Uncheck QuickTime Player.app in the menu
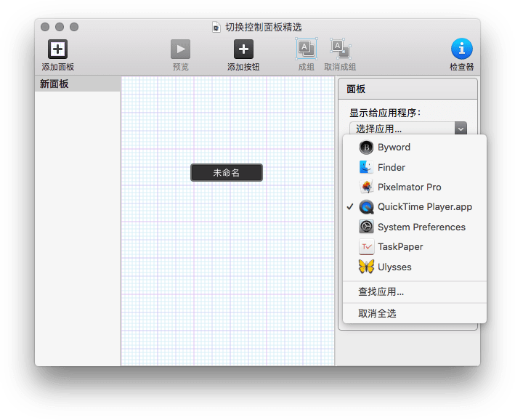 pyautogui.click(x=424, y=207)
